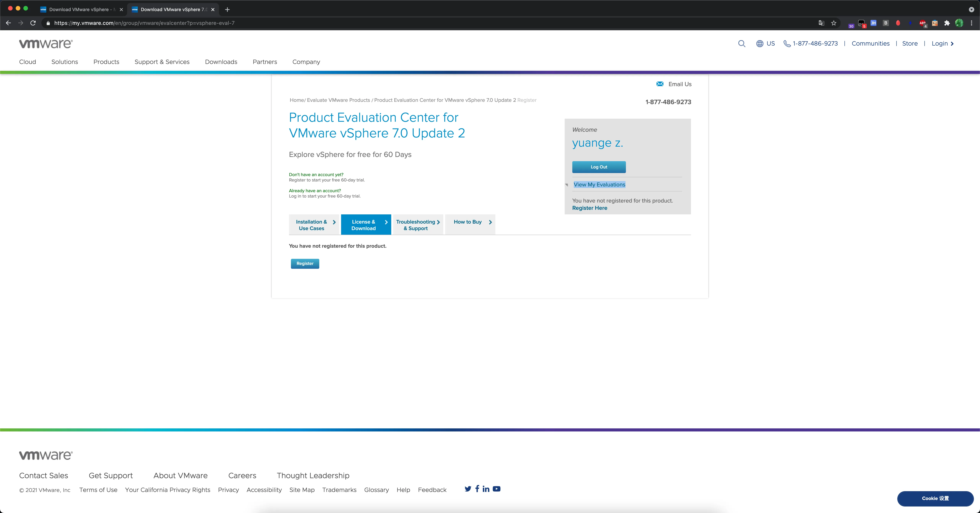Click the red egg extension icon

(898, 23)
